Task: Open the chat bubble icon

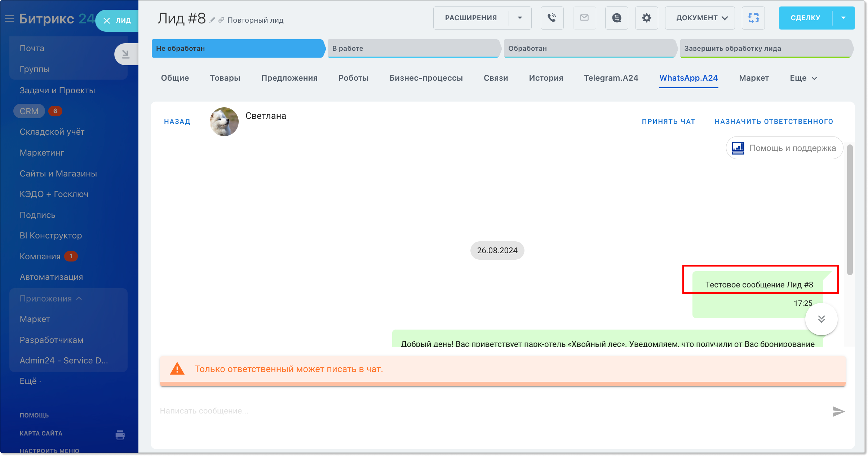Action: [616, 18]
